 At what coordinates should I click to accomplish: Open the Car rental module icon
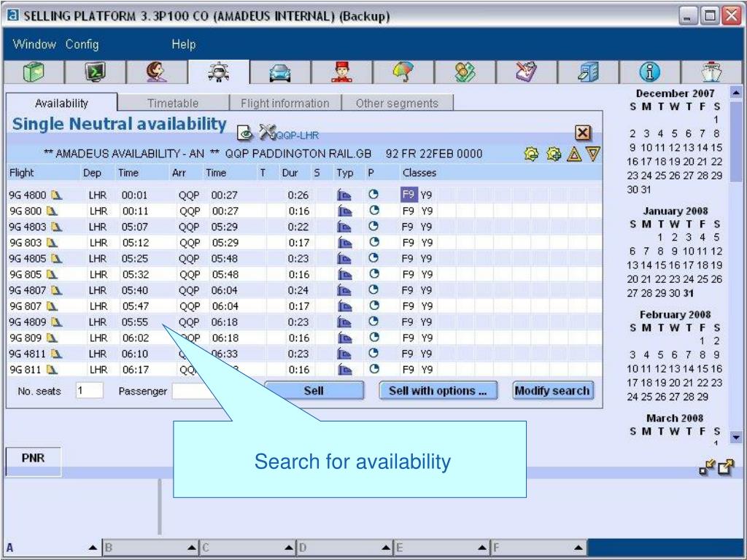[279, 74]
